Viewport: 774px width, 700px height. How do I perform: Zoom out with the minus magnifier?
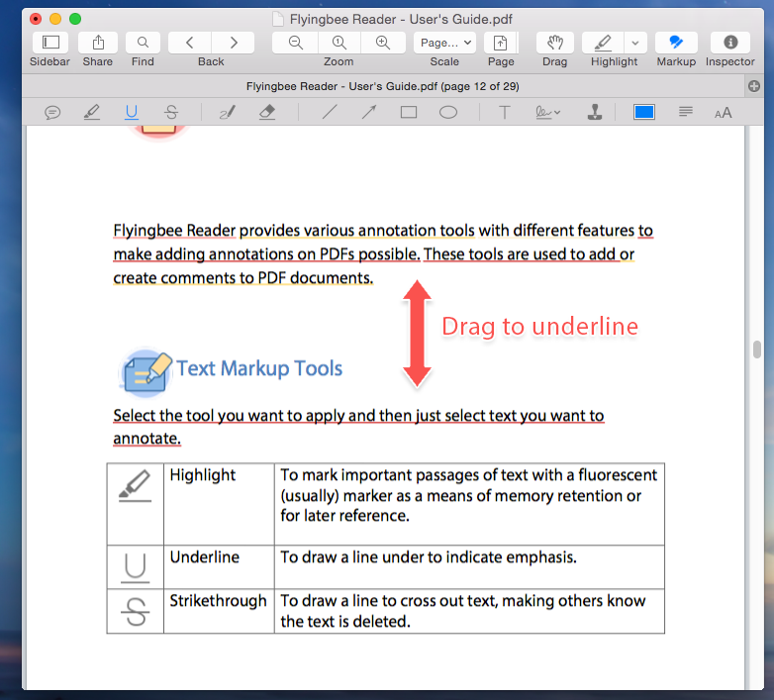[x=295, y=43]
